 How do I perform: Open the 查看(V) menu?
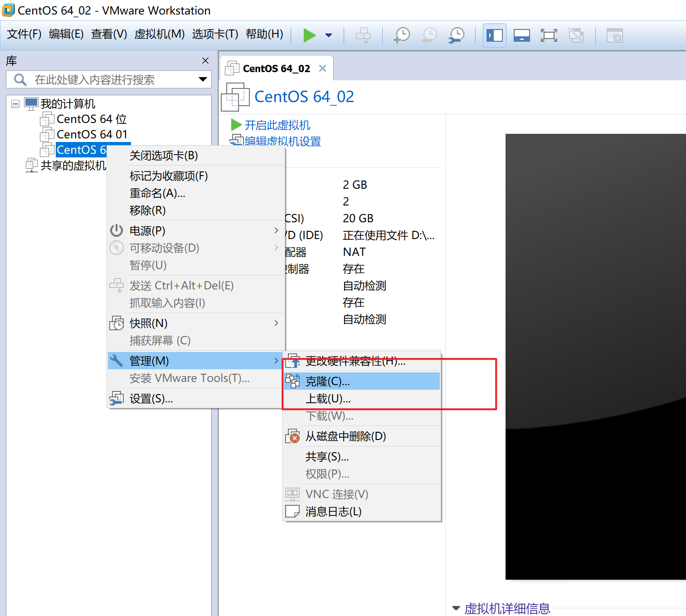(x=109, y=34)
